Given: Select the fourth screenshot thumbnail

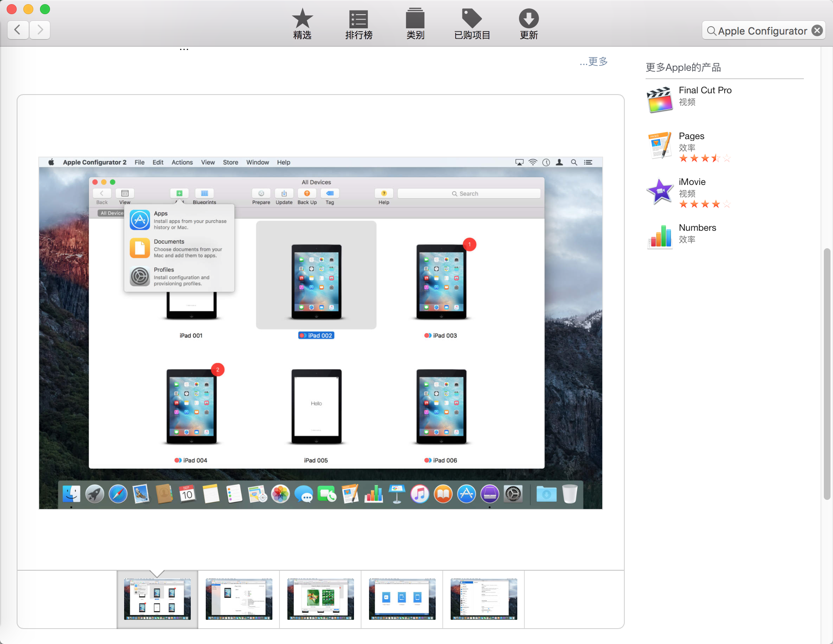Looking at the screenshot, I should (402, 599).
